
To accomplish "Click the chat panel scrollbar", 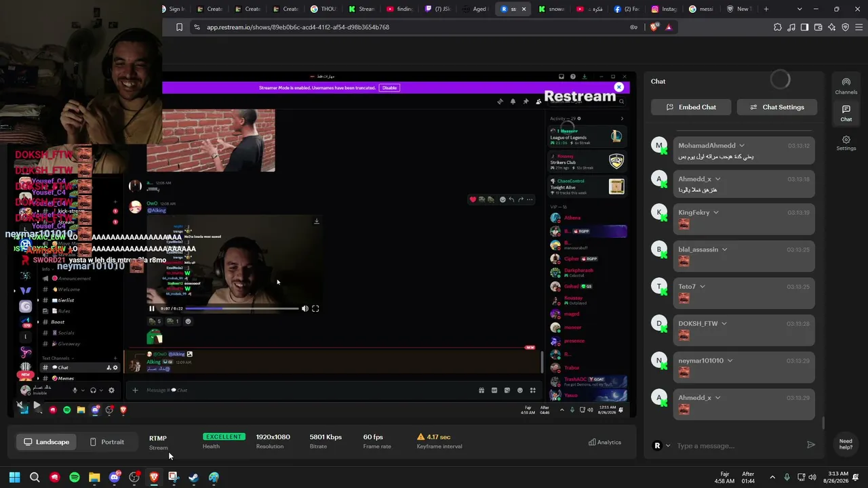I will 824,423.
